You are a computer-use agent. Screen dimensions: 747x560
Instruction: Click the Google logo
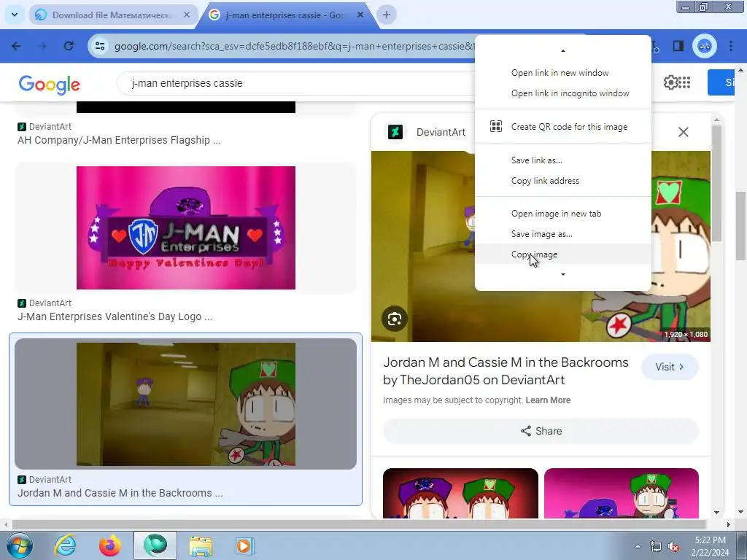[x=50, y=85]
